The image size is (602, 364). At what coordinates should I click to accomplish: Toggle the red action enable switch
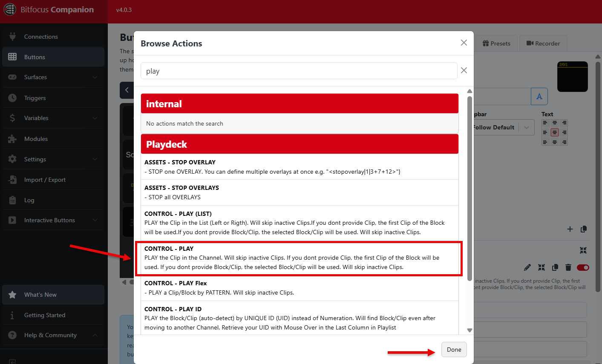pyautogui.click(x=583, y=267)
